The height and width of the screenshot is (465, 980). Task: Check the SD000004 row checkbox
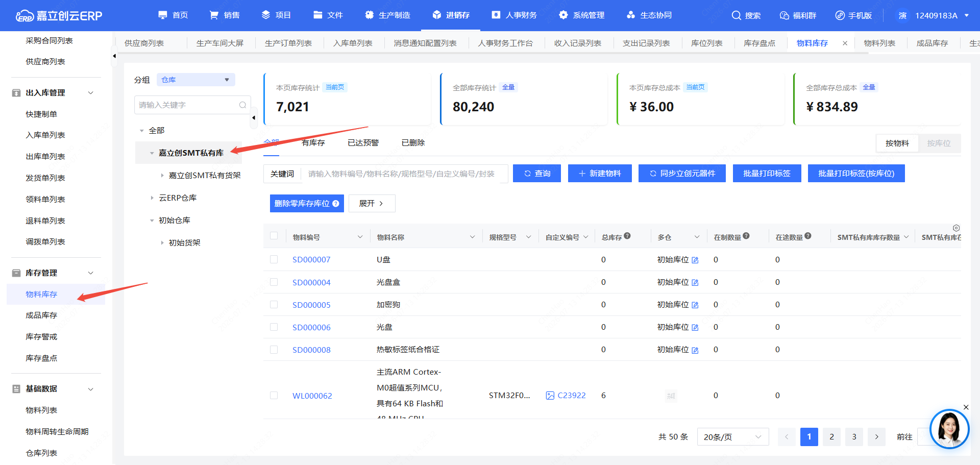[x=274, y=282]
